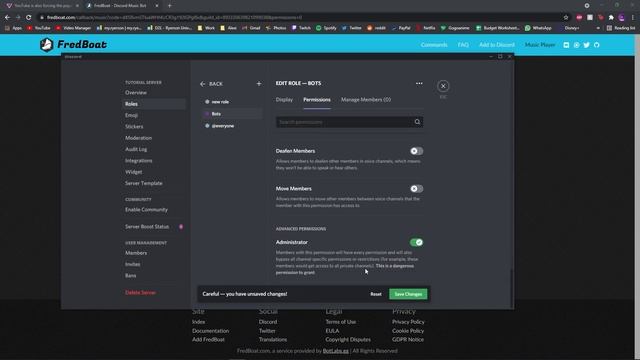Reset the unsaved role changes
The width and height of the screenshot is (640, 360).
[376, 294]
